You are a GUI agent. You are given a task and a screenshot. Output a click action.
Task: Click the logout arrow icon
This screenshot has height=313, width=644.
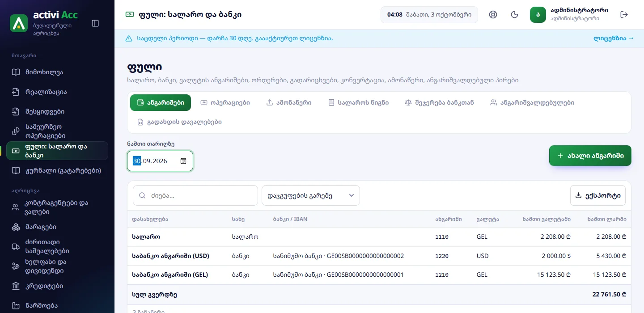(624, 15)
